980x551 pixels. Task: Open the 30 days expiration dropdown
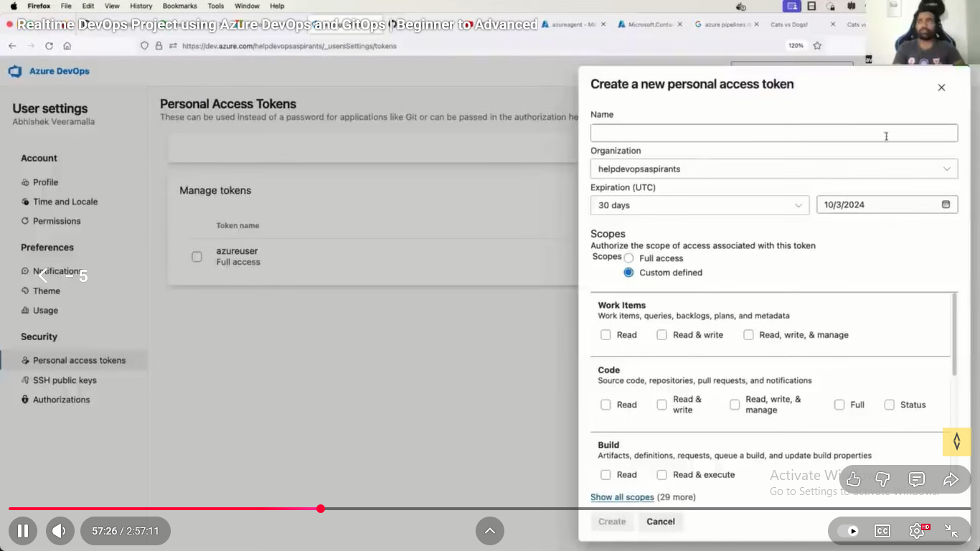(x=699, y=205)
